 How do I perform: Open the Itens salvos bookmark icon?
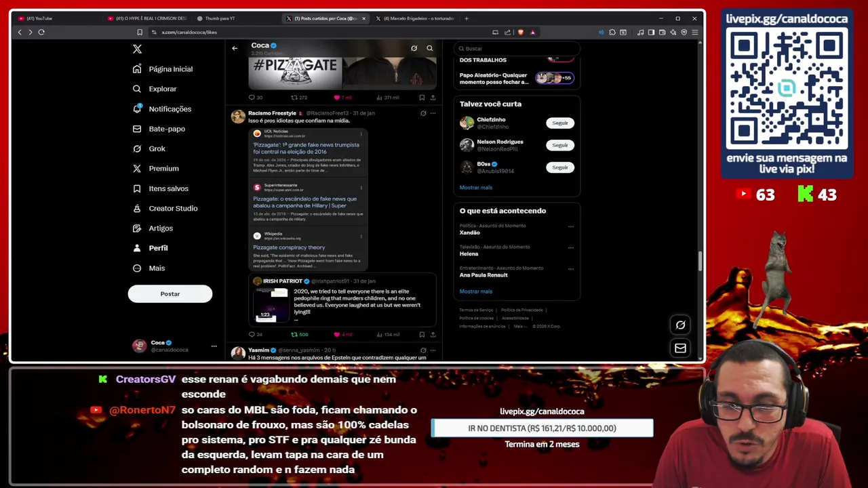click(x=137, y=188)
